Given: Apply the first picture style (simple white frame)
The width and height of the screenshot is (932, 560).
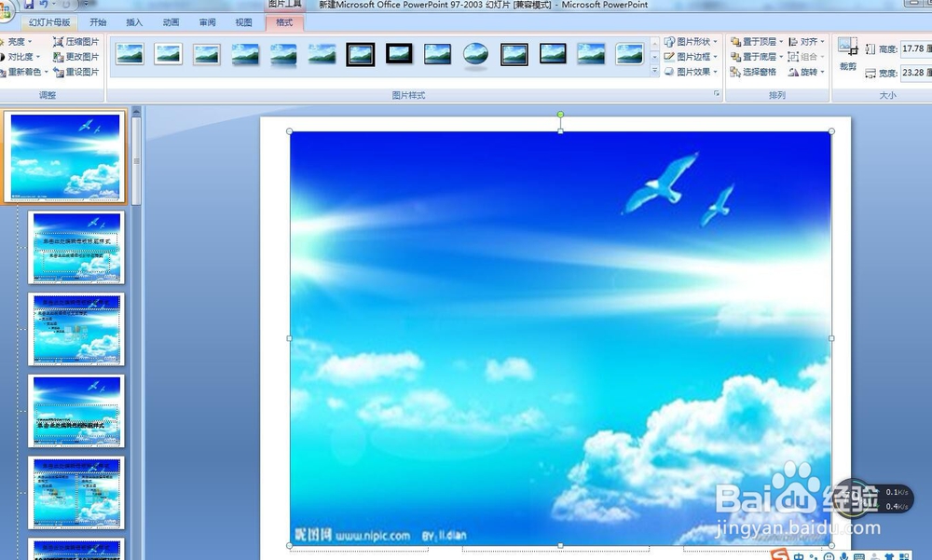Looking at the screenshot, I should 130,54.
